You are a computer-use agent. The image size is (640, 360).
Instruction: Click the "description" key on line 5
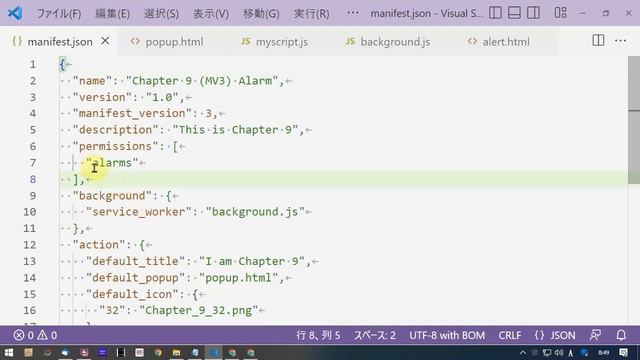coord(116,130)
